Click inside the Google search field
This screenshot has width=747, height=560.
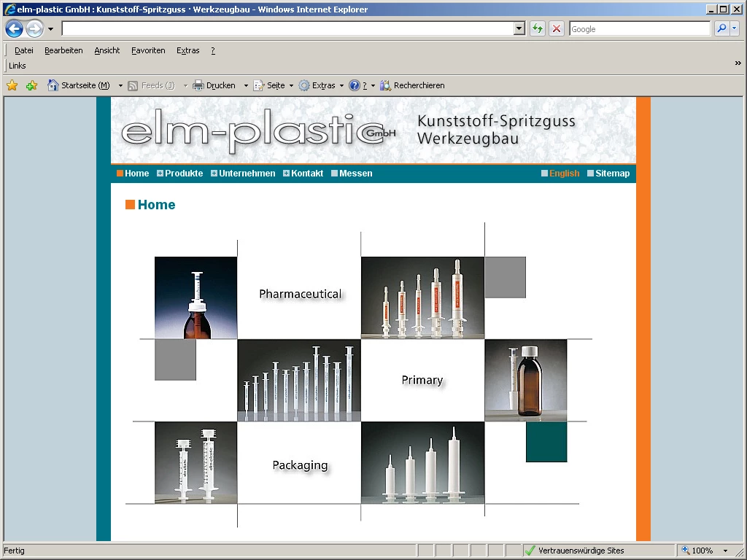pos(638,28)
